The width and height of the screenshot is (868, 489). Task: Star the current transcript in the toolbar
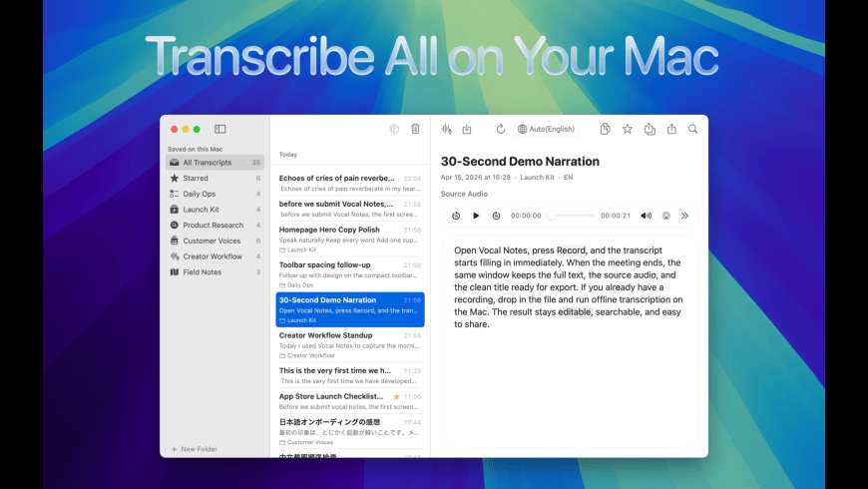tap(628, 129)
